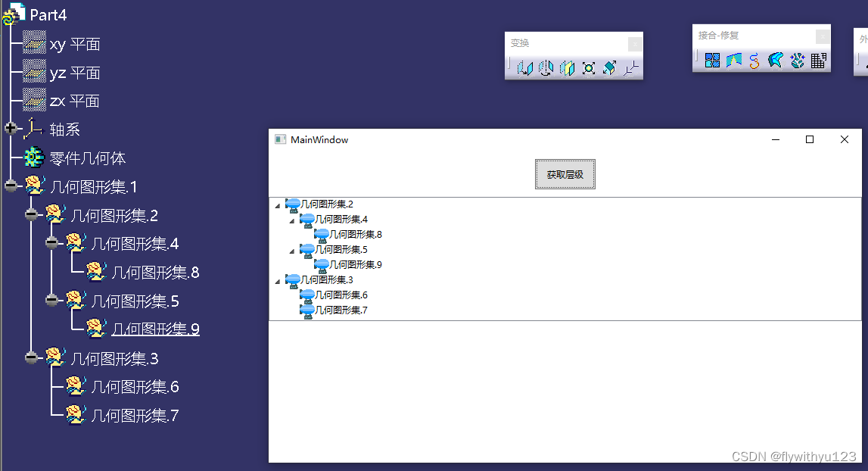
Task: Select 几何图形集.9 in the CATIA tree
Action: [x=155, y=329]
